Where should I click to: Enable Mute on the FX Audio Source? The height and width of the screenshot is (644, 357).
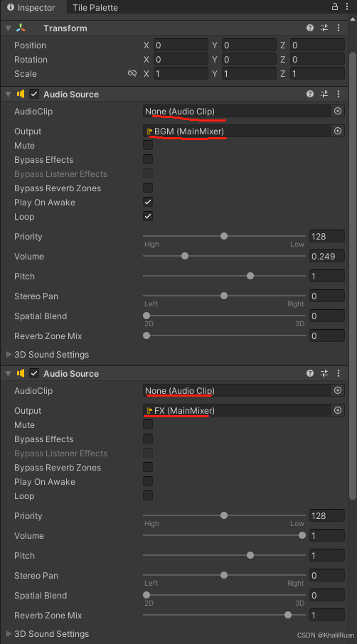148,424
